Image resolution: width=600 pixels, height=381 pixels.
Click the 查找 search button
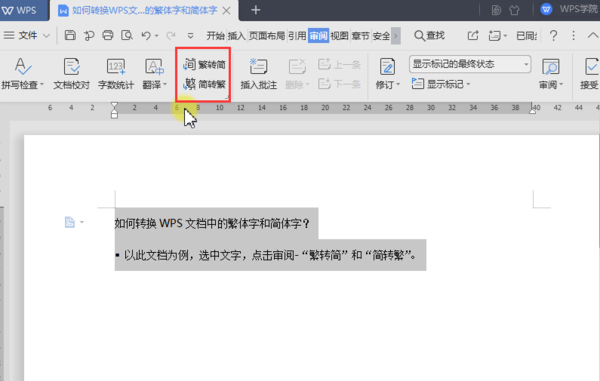pyautogui.click(x=429, y=36)
